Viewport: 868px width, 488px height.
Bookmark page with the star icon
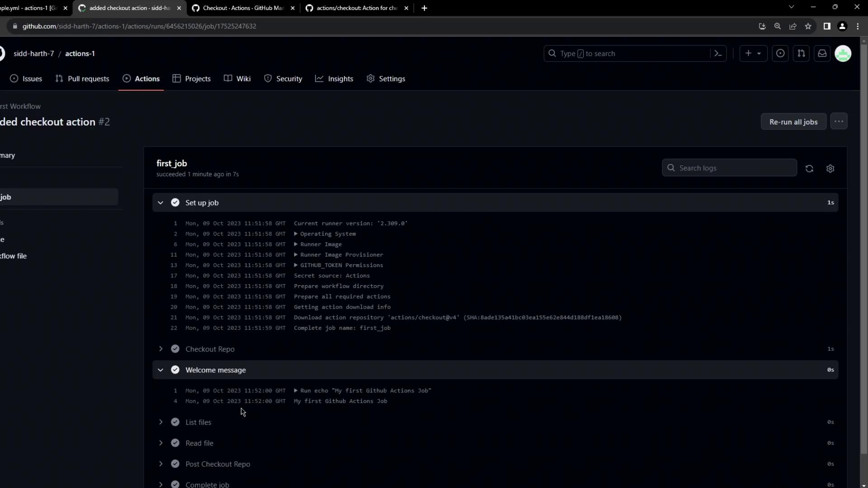808,26
